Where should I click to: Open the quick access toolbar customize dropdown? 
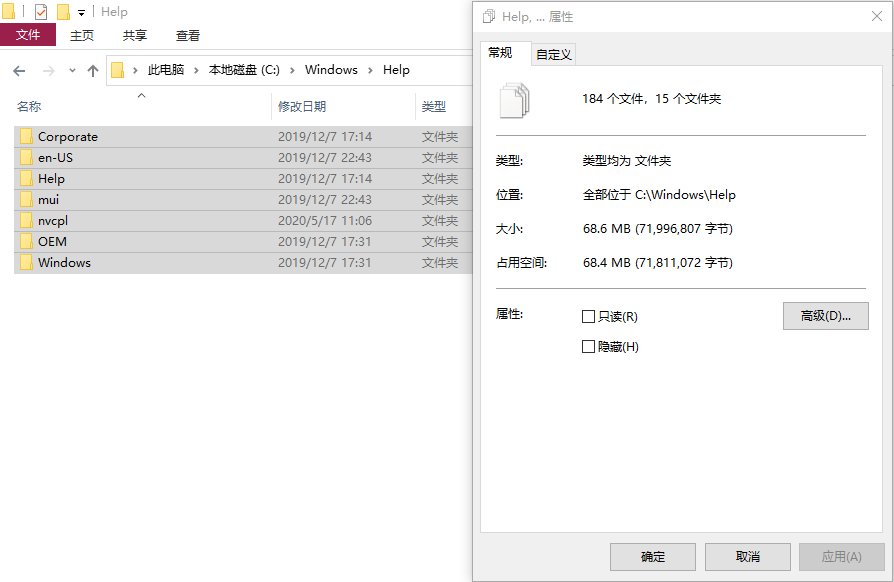pyautogui.click(x=81, y=13)
